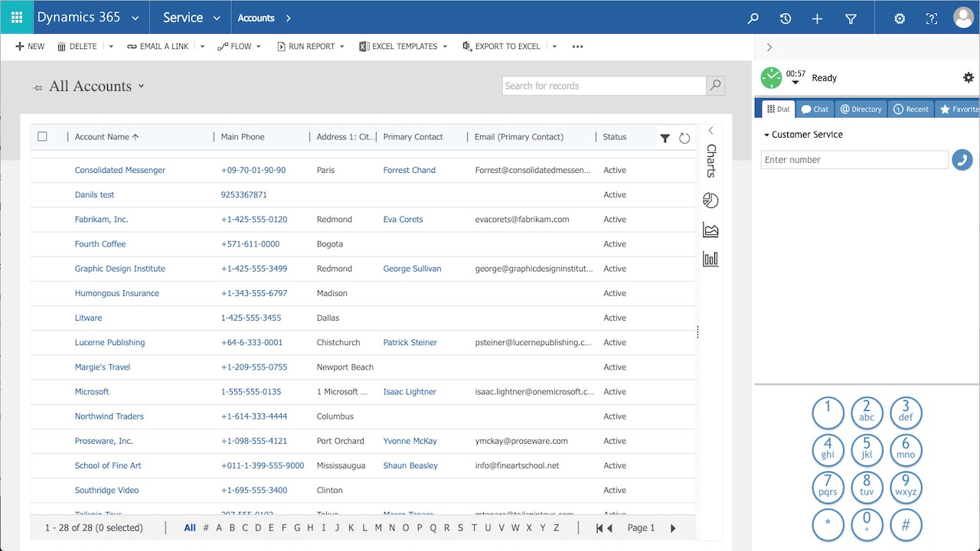Refresh the accounts grid

click(x=684, y=138)
